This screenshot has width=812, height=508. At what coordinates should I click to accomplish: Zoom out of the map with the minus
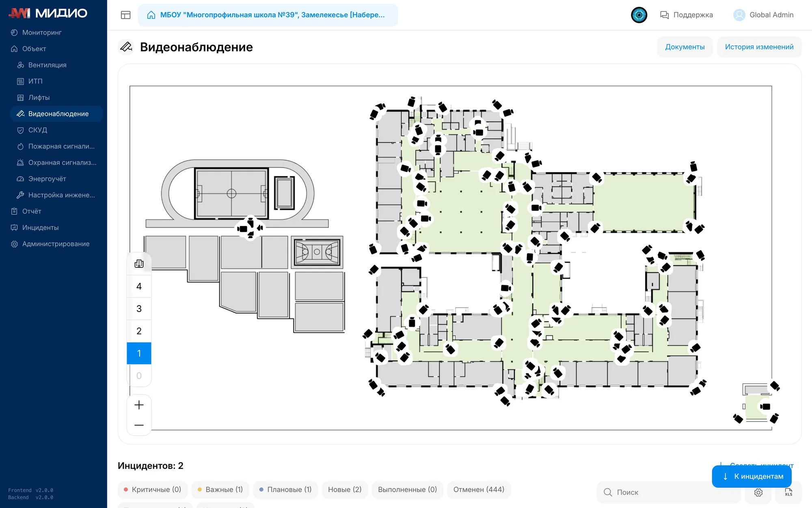(x=139, y=425)
